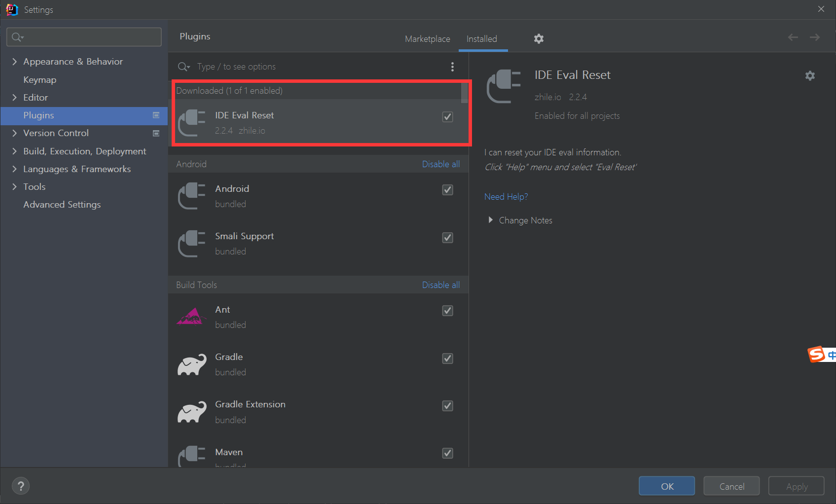Select the IDE Eval Reset plugin row

(318, 123)
